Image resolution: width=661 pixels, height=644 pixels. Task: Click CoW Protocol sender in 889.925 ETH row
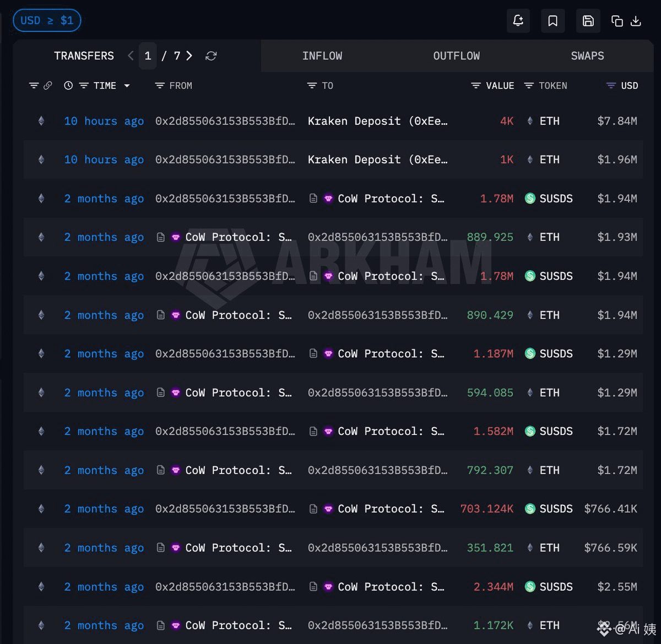pos(239,237)
